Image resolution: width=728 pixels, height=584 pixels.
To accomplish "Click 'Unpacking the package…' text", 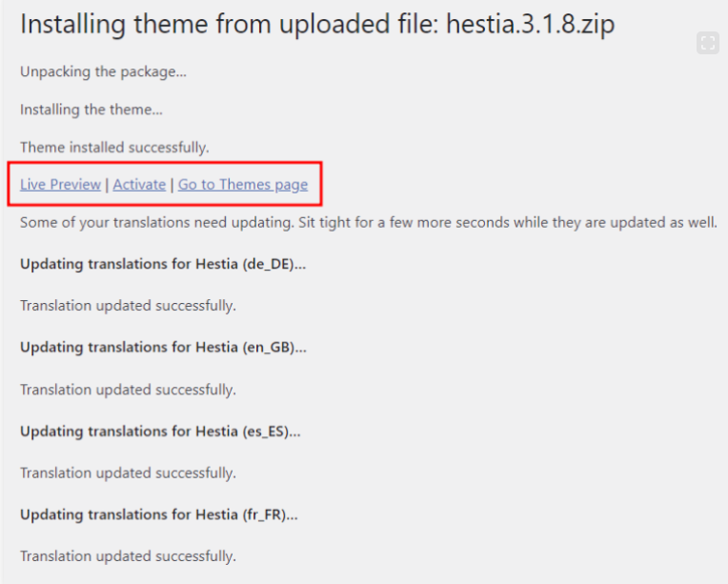I will [x=103, y=72].
